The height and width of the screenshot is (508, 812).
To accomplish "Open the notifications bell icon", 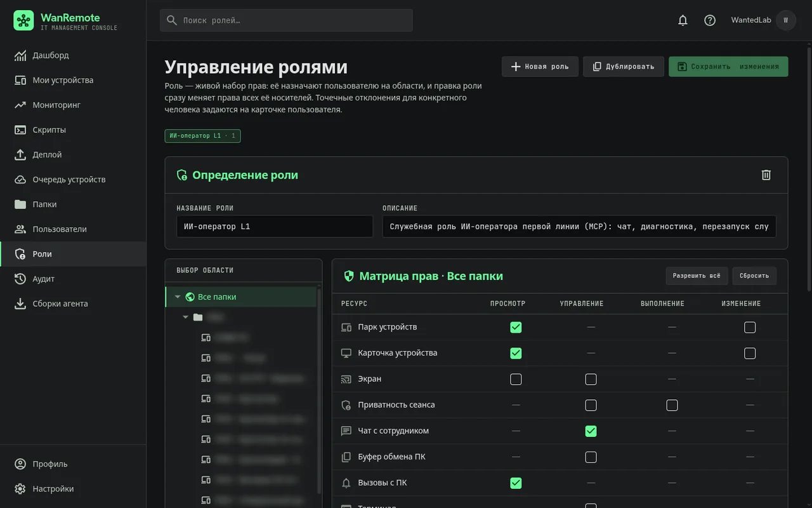I will click(x=683, y=20).
